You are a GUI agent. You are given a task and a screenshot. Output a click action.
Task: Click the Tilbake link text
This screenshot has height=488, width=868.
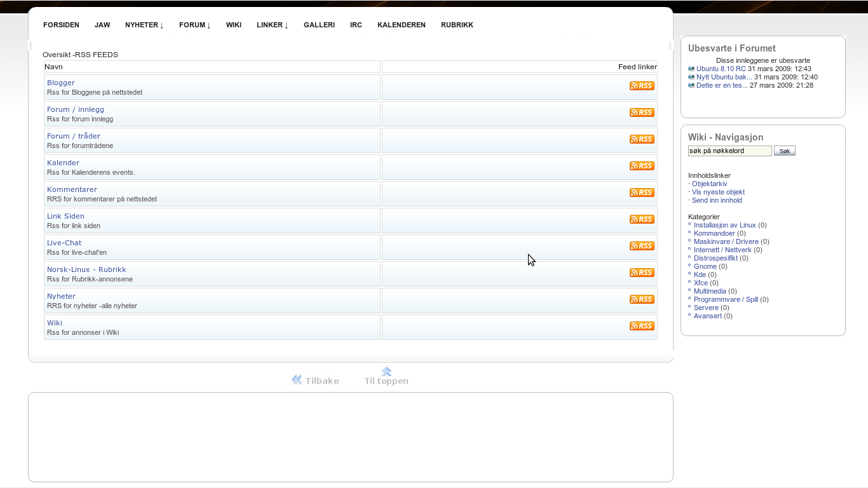tap(322, 381)
